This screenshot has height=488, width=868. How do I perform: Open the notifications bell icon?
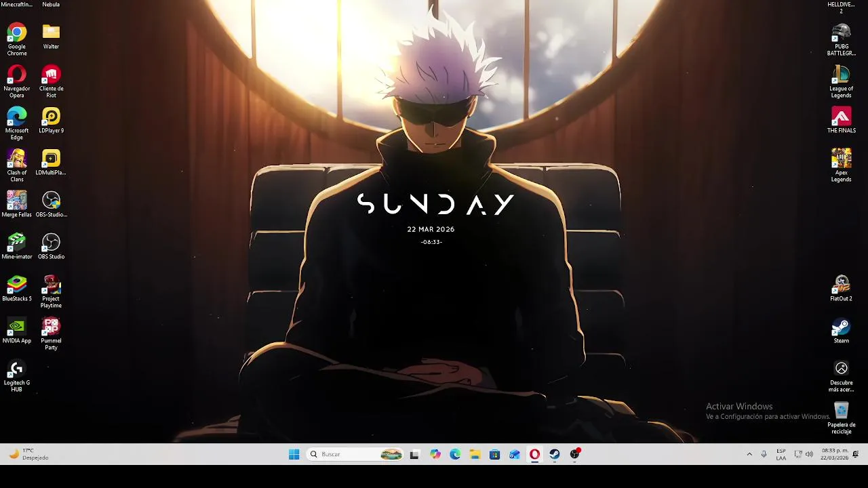(x=856, y=454)
